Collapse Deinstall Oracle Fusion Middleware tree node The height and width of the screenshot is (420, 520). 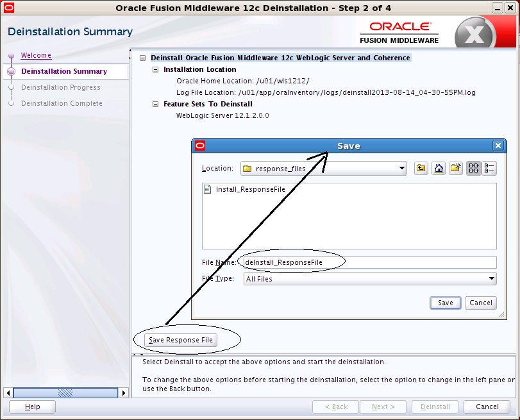pos(142,58)
